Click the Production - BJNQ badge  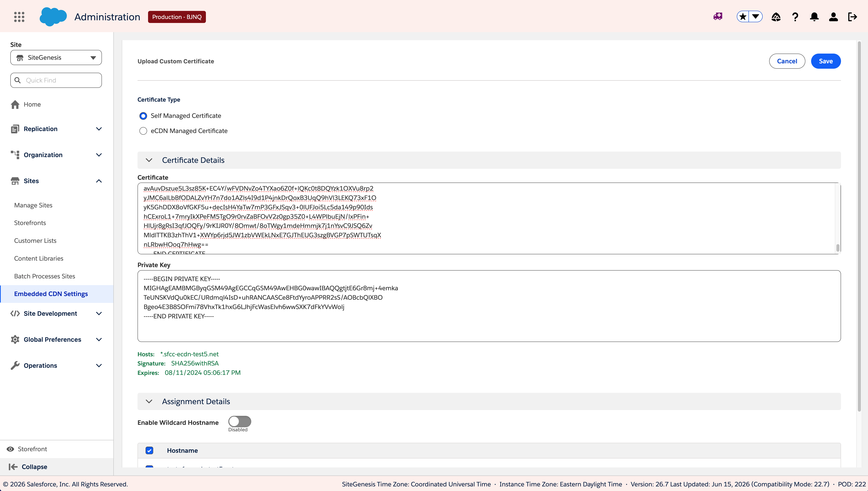(177, 17)
